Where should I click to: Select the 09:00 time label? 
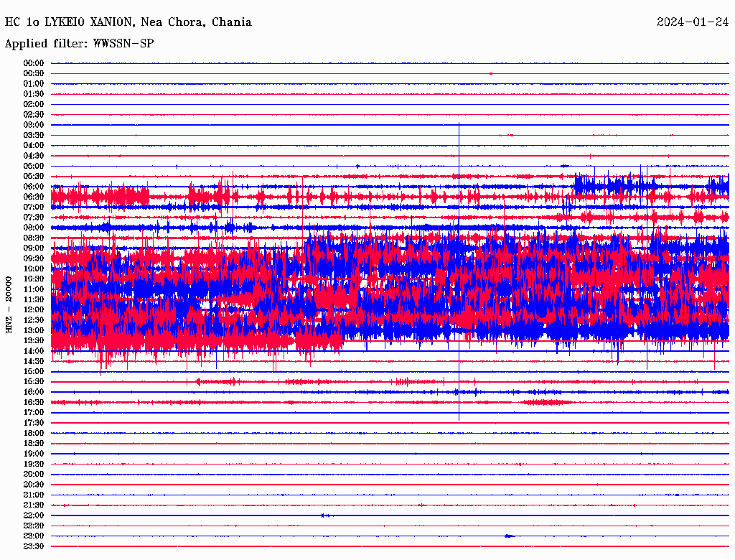34,248
